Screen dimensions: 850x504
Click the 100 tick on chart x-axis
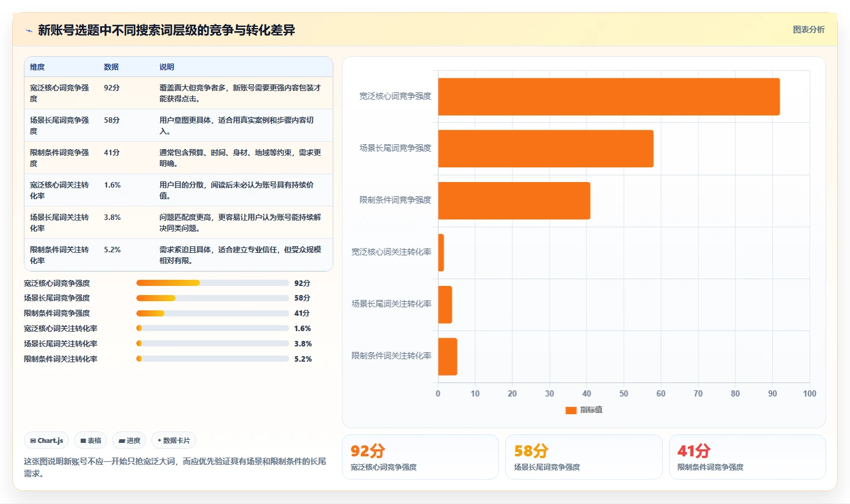809,393
